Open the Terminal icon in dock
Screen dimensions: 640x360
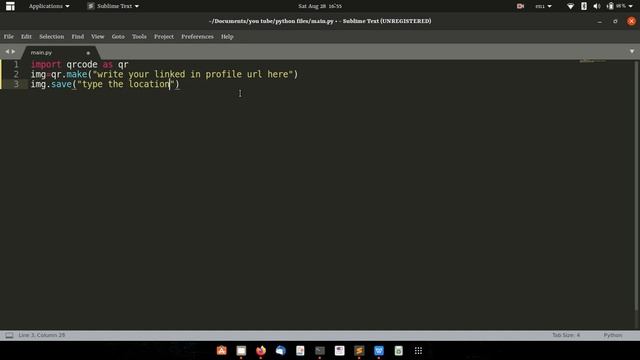pyautogui.click(x=320, y=351)
